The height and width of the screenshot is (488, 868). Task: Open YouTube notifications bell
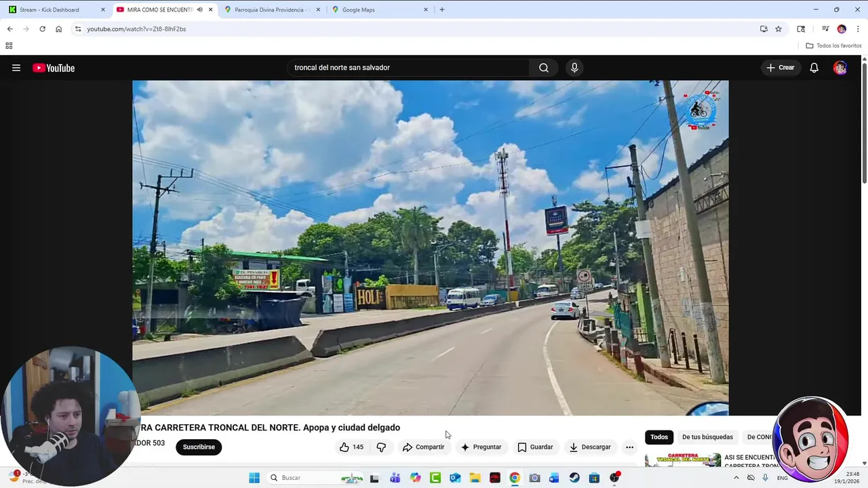pyautogui.click(x=814, y=68)
